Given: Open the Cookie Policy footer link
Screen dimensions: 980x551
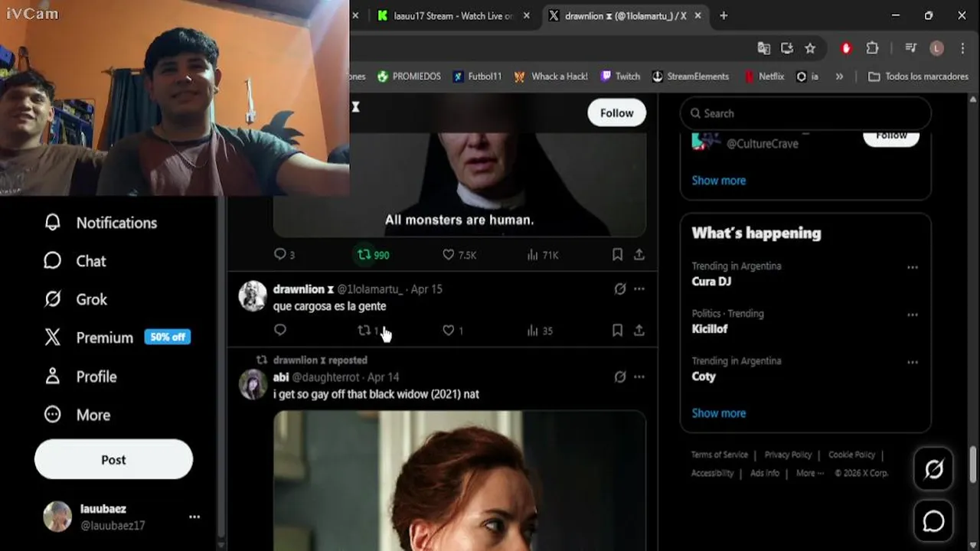Looking at the screenshot, I should (851, 455).
